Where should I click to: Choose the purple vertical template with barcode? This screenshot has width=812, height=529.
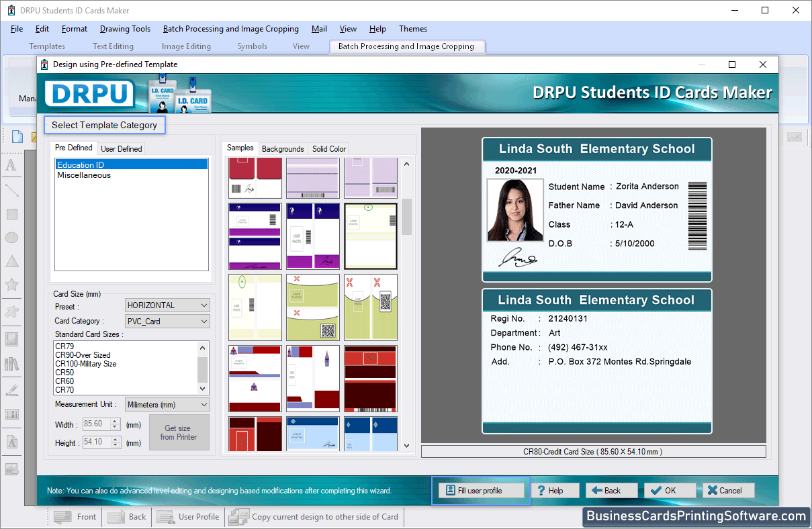(312, 236)
